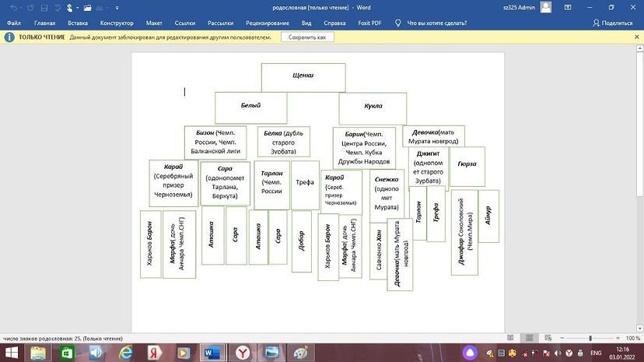Click the 'Что вы хотите сделать?' search field
644x362 pixels.
tap(436, 23)
